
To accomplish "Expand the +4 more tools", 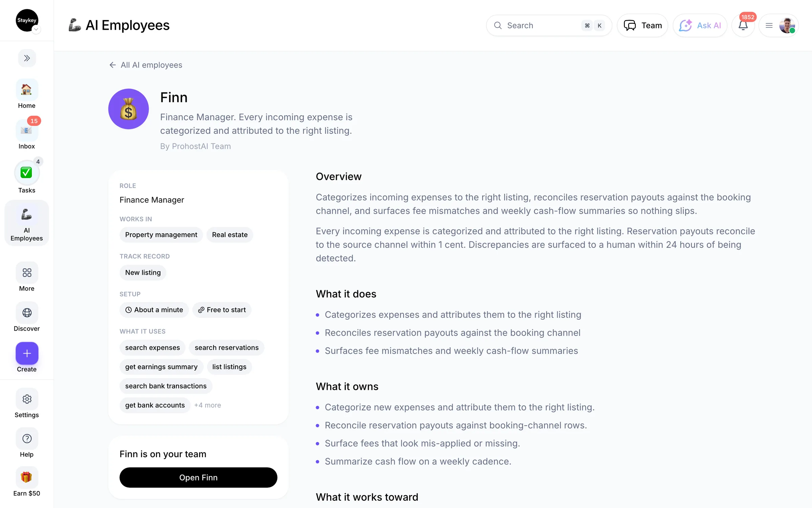I will [208, 405].
